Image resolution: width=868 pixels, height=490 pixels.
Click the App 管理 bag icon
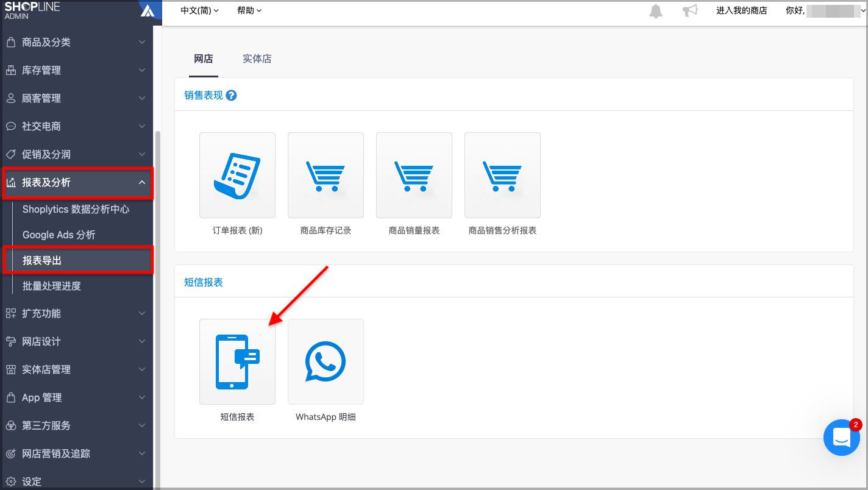[x=10, y=397]
